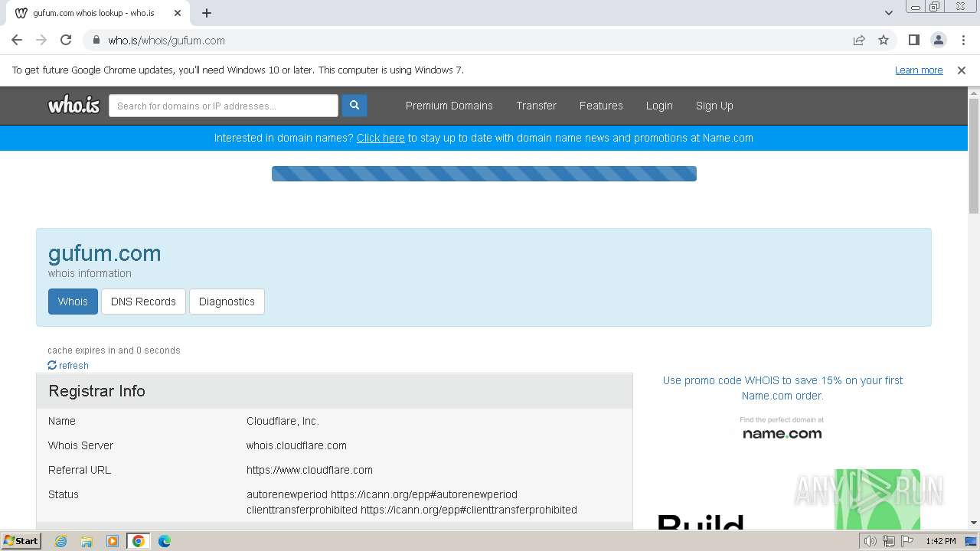Open the Chrome profile avatar

tap(938, 40)
